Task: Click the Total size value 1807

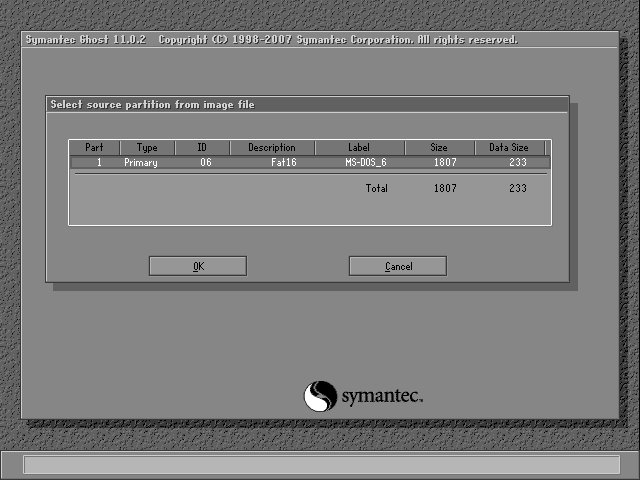Action: [445, 188]
